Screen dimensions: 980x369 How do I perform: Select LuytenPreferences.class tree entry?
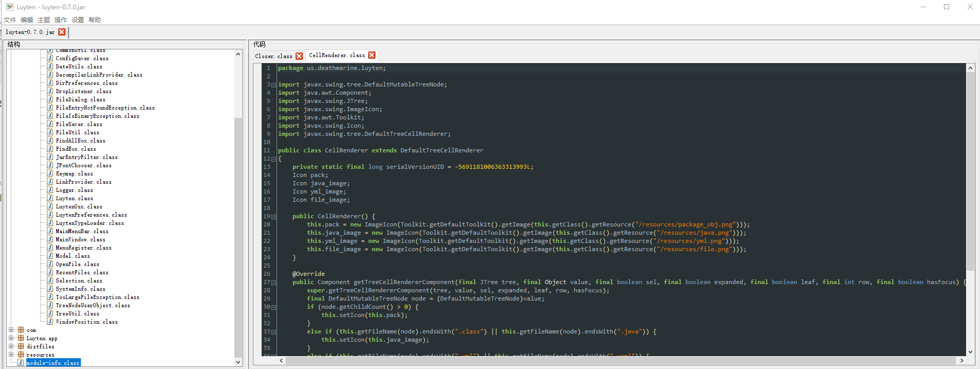tap(91, 215)
